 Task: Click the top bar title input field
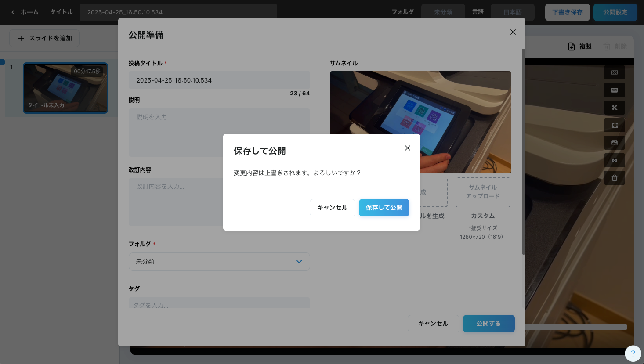click(x=178, y=12)
